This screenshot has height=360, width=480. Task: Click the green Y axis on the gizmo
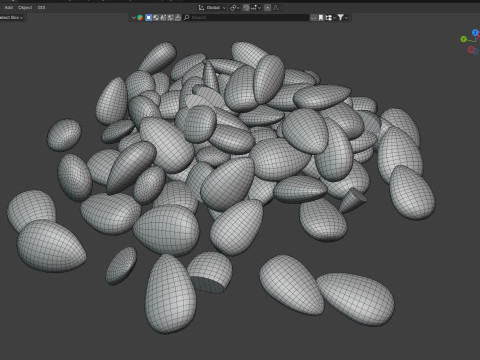(463, 39)
